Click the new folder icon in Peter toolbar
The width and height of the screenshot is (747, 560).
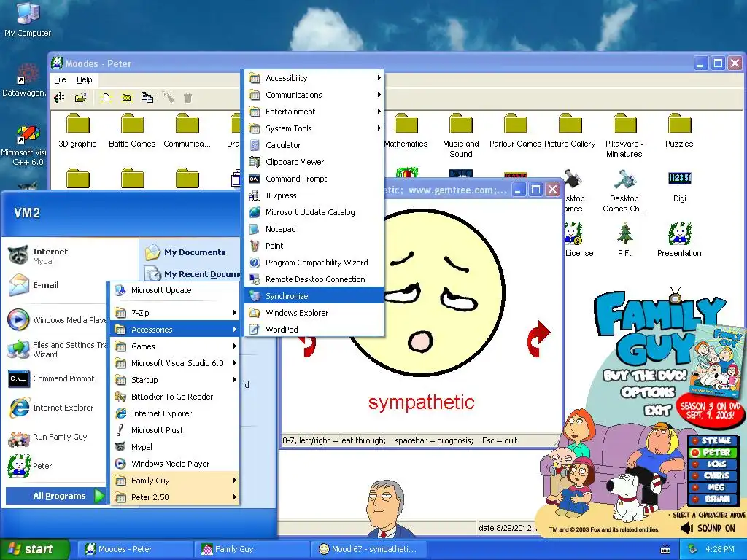(x=126, y=98)
